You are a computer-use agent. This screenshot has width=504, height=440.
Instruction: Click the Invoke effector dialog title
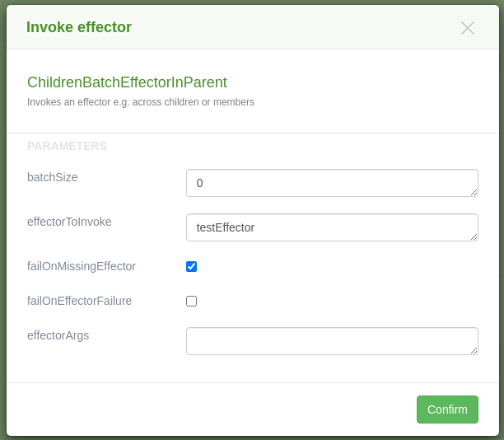pyautogui.click(x=79, y=27)
